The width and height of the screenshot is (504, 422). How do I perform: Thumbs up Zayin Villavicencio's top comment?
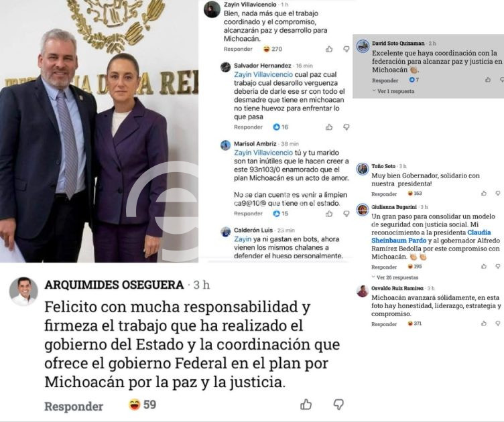pos(329,49)
